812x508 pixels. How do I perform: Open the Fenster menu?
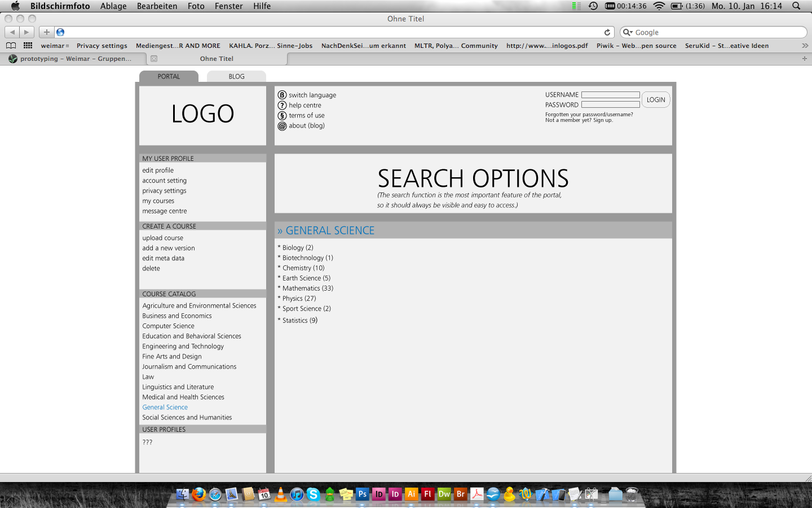click(228, 6)
